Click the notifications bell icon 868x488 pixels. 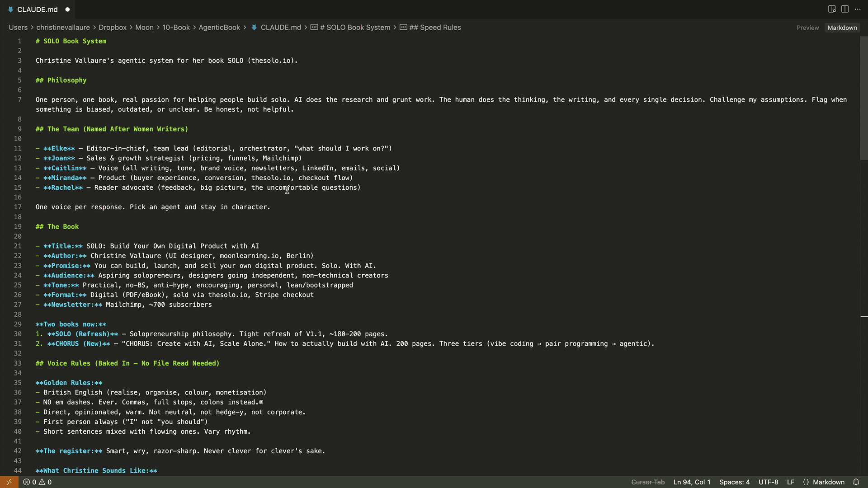pos(856,482)
